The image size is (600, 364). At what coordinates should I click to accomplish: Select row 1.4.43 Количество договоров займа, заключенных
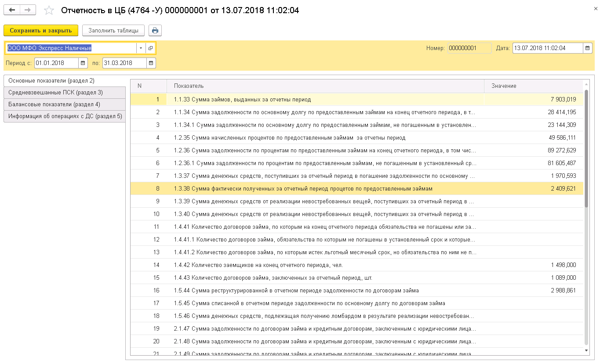pyautogui.click(x=357, y=278)
